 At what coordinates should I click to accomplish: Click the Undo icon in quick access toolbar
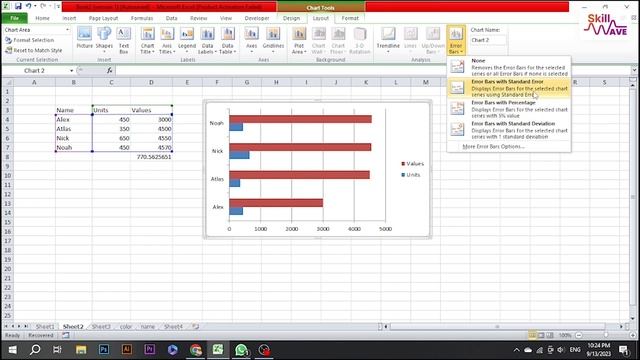point(29,6)
